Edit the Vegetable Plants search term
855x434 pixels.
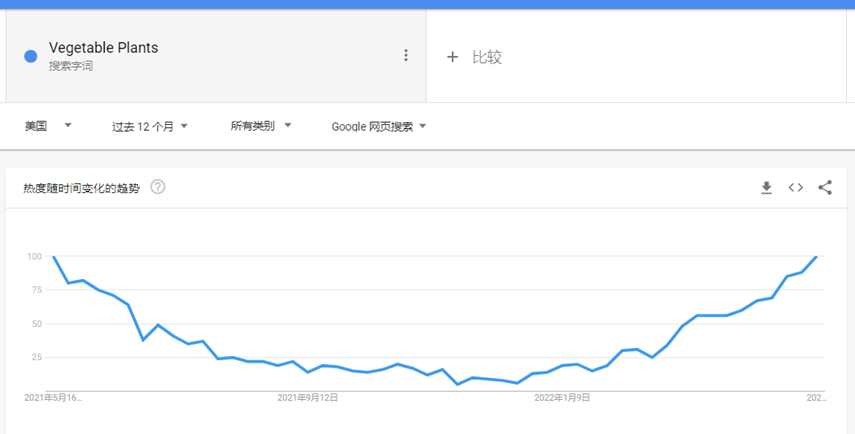pyautogui.click(x=103, y=48)
